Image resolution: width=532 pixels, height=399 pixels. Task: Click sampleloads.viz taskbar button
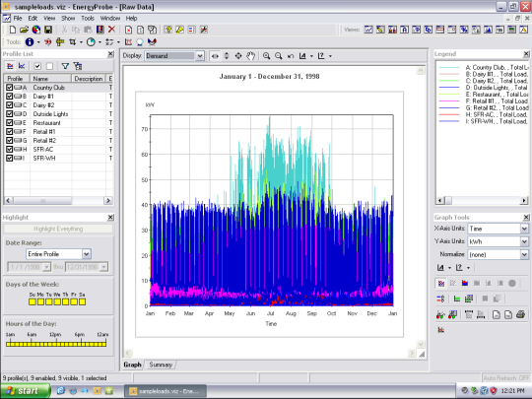pyautogui.click(x=166, y=391)
